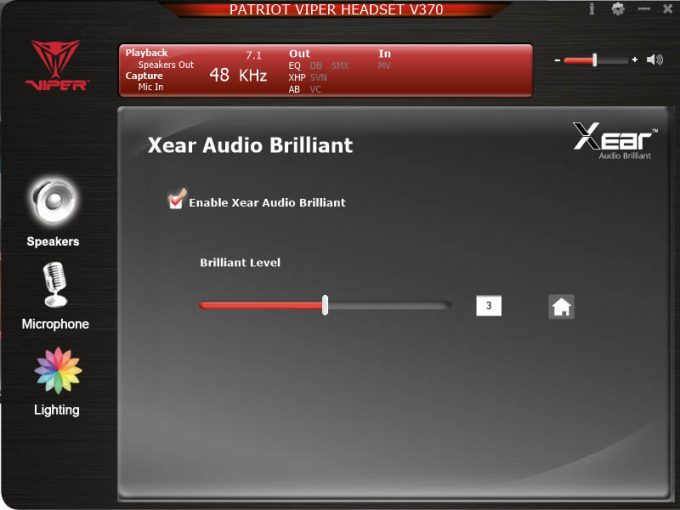Open the Lighting section

(x=57, y=382)
